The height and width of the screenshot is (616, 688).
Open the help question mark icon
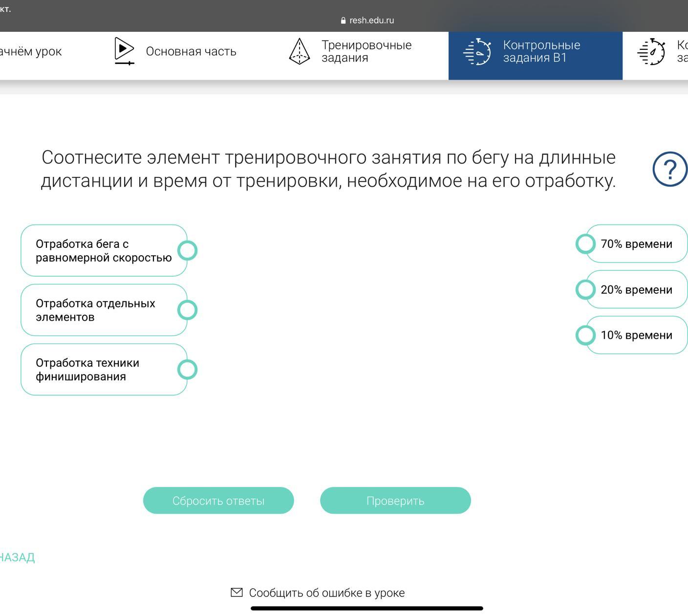[x=670, y=169]
